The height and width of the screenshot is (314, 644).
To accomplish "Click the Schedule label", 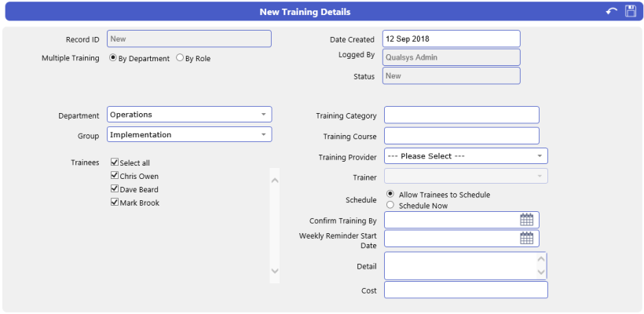I will (361, 199).
